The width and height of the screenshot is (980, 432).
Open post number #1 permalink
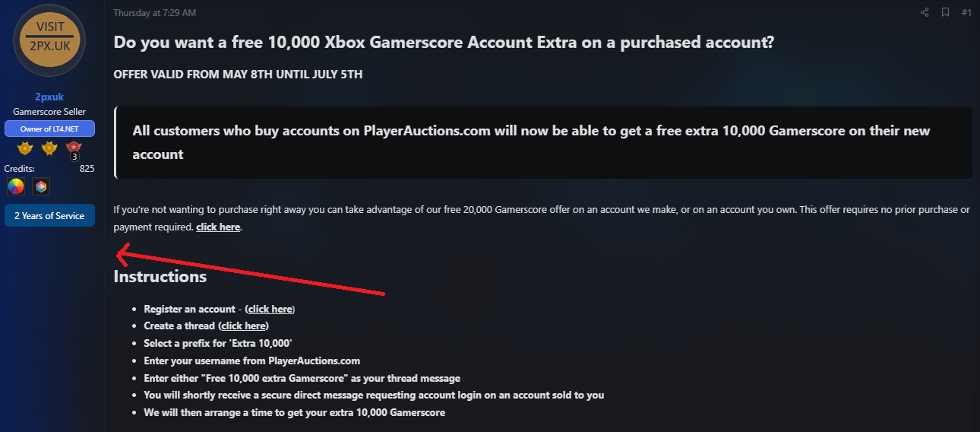(x=966, y=12)
